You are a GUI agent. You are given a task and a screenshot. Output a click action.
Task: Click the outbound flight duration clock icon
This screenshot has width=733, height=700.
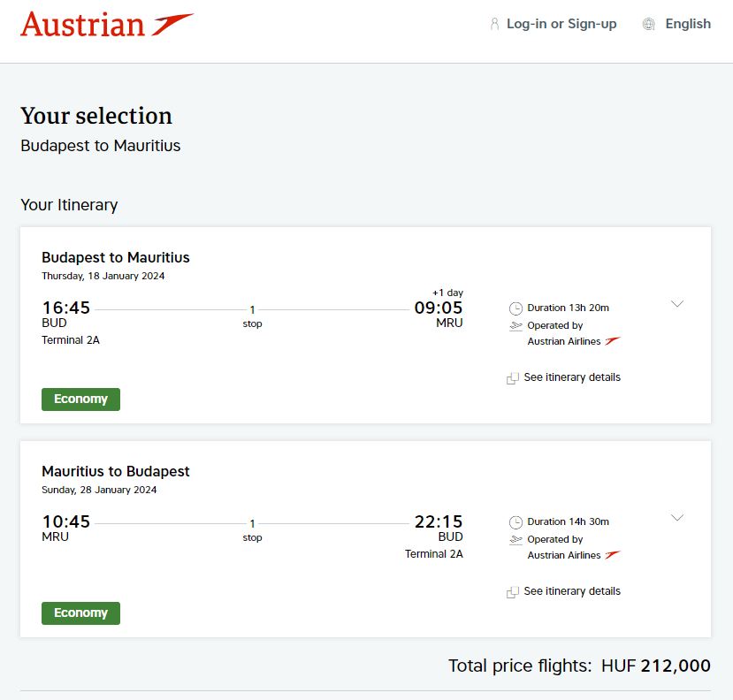click(515, 308)
